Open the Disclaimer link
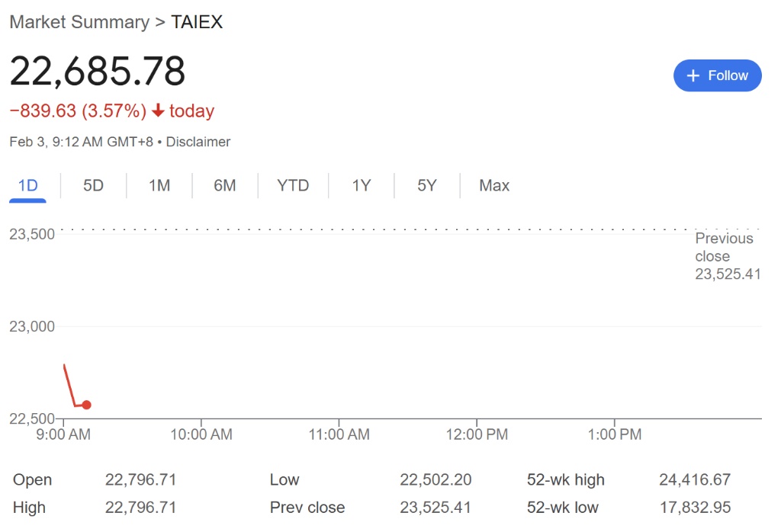 coord(198,142)
